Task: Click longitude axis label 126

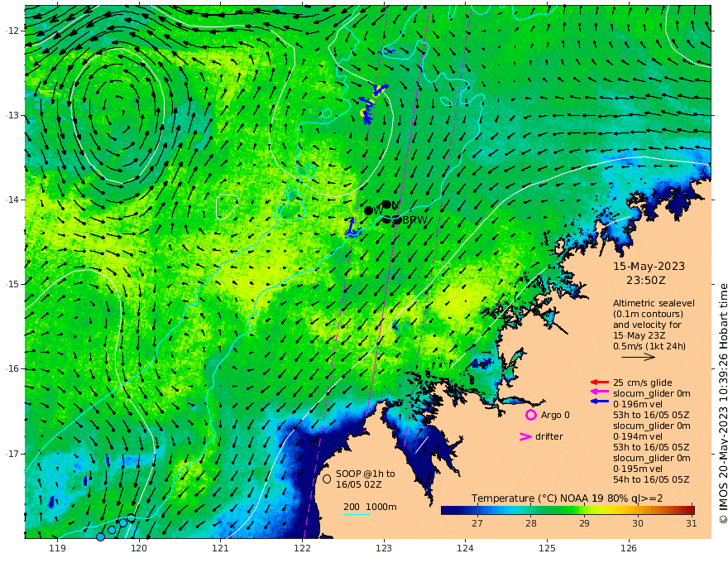Action: point(629,549)
